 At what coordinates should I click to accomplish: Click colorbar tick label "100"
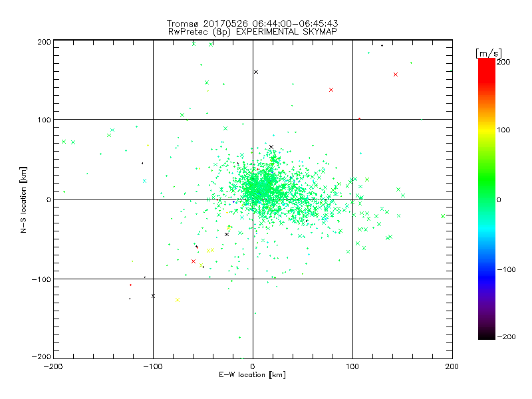[x=503, y=130]
